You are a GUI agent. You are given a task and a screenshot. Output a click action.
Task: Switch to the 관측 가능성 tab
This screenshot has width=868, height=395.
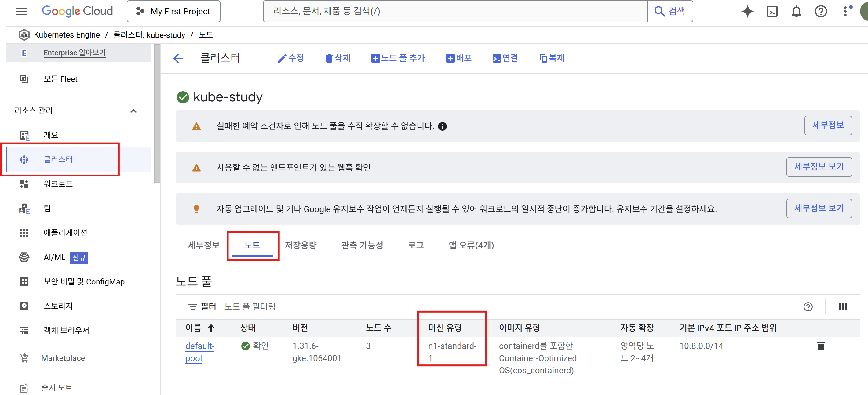point(362,245)
